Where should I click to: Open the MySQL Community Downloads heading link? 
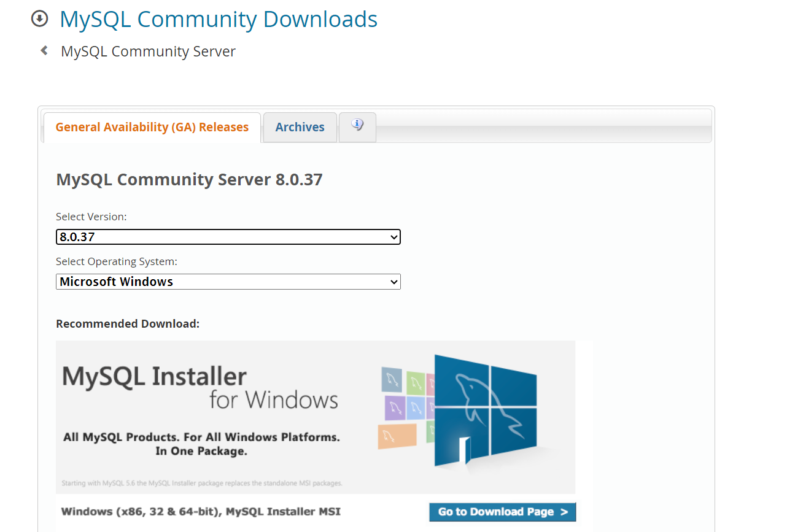pos(219,19)
